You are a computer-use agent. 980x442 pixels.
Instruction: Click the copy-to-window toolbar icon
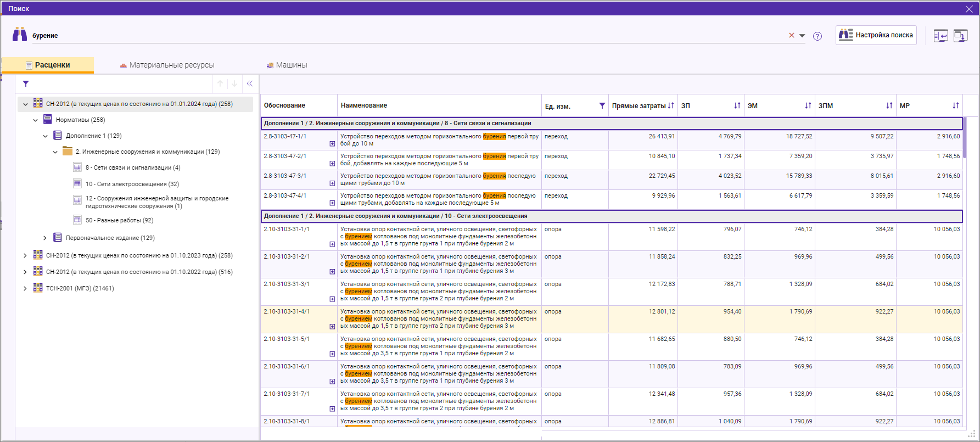(961, 36)
